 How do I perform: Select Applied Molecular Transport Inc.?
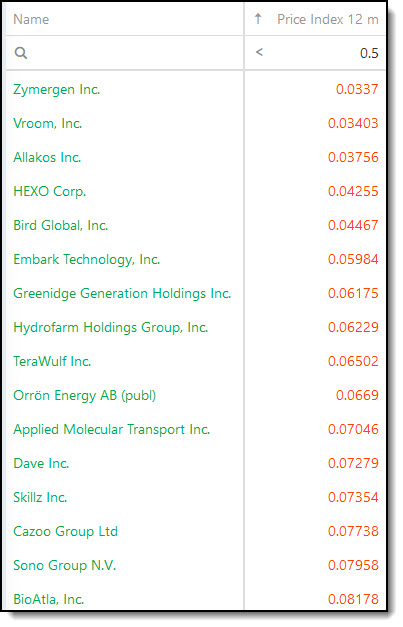click(x=112, y=429)
